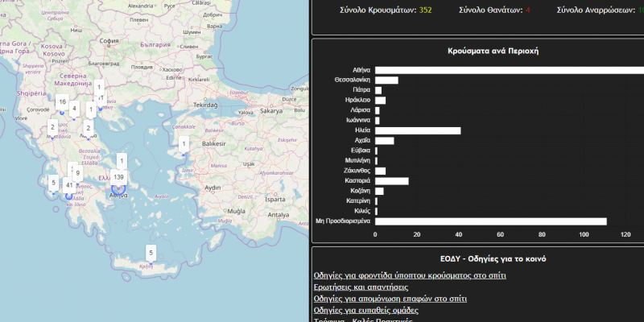Click the Ζάκυνθος bar in the chart
This screenshot has width=644, height=322.
380,171
